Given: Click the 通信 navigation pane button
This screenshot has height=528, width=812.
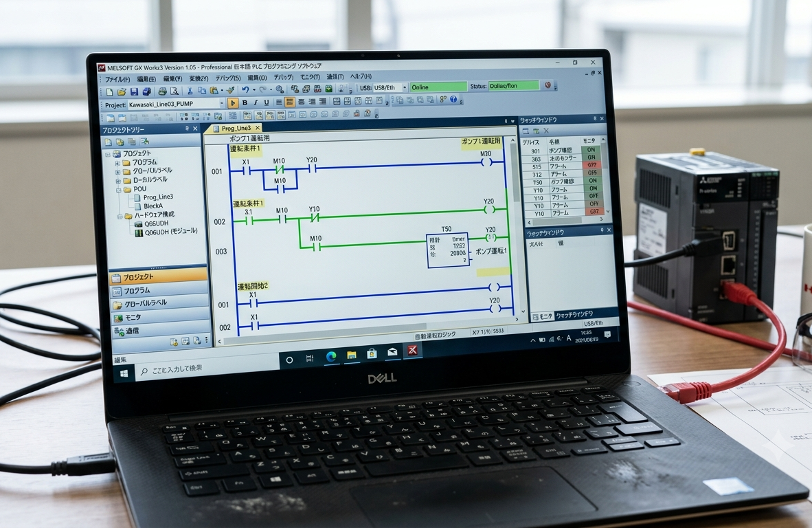Looking at the screenshot, I should (x=159, y=330).
